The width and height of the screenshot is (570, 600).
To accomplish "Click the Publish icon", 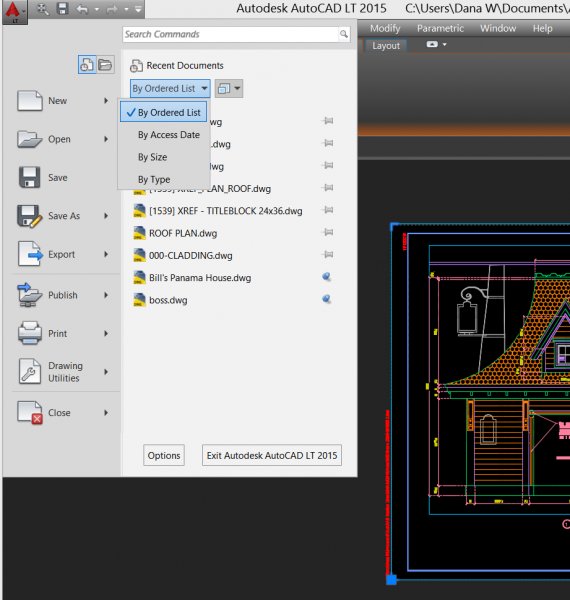I will click(x=29, y=295).
